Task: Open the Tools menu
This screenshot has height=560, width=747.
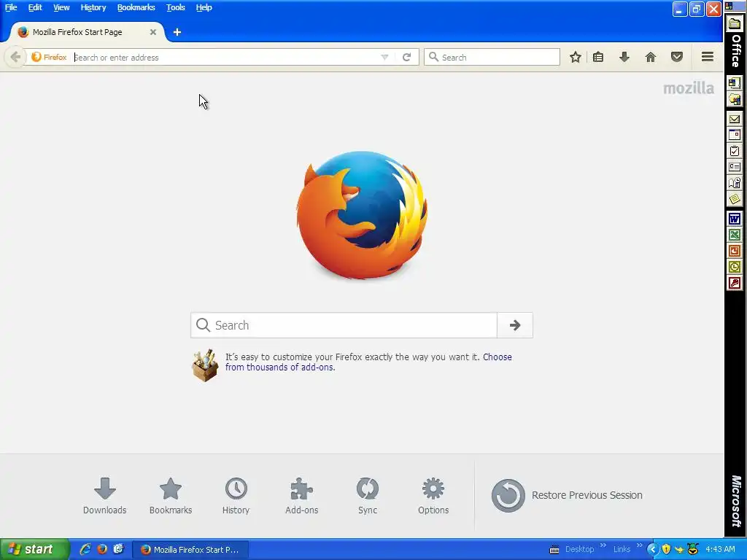Action: (x=175, y=7)
